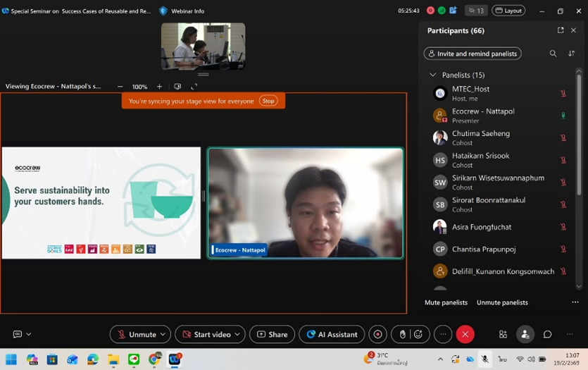Open the Layout menu
This screenshot has width=588, height=370.
tap(508, 11)
